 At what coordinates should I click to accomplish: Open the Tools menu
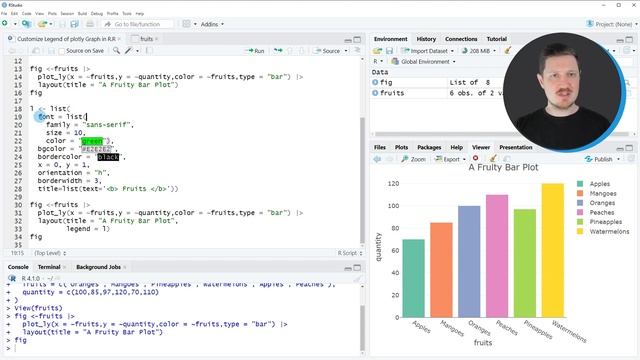[x=127, y=13]
